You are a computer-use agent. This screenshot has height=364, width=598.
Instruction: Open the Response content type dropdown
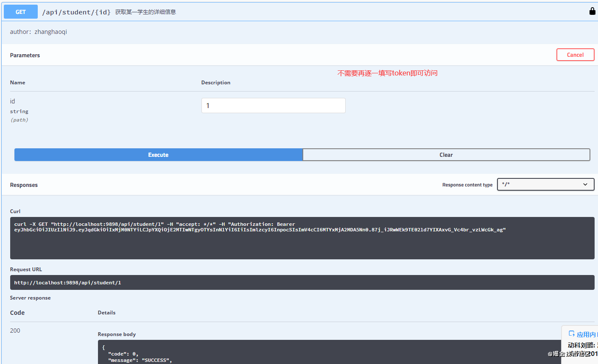pyautogui.click(x=545, y=184)
